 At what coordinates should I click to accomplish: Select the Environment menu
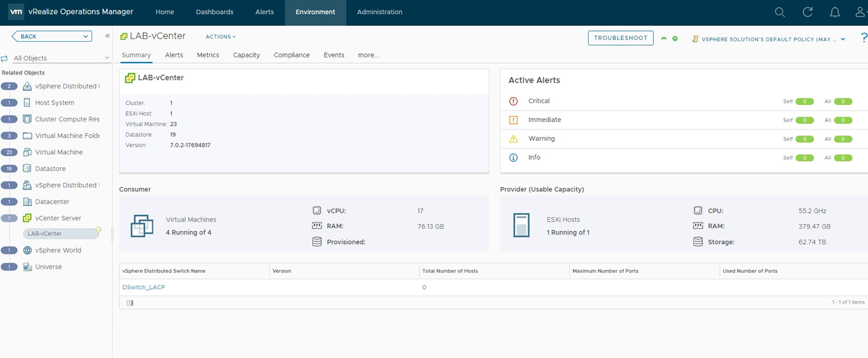315,12
